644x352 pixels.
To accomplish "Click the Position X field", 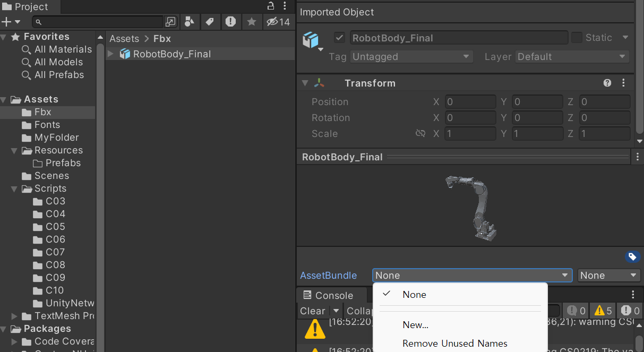I will 470,102.
